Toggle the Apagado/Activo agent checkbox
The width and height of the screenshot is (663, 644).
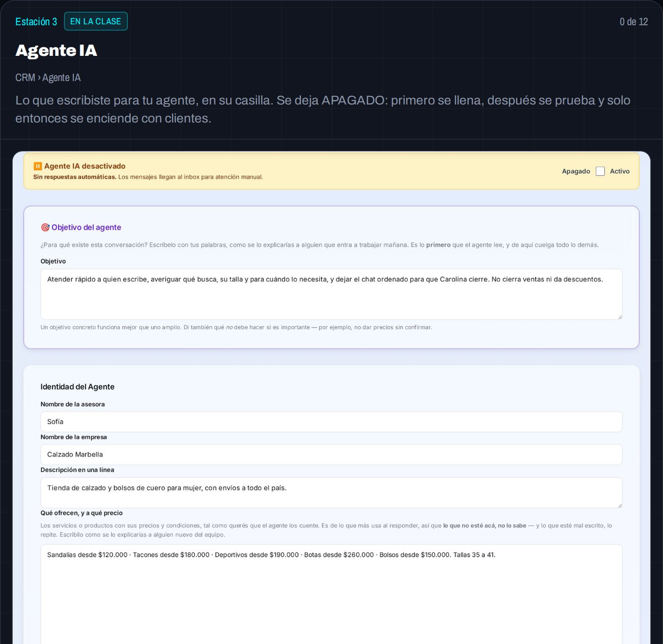600,171
